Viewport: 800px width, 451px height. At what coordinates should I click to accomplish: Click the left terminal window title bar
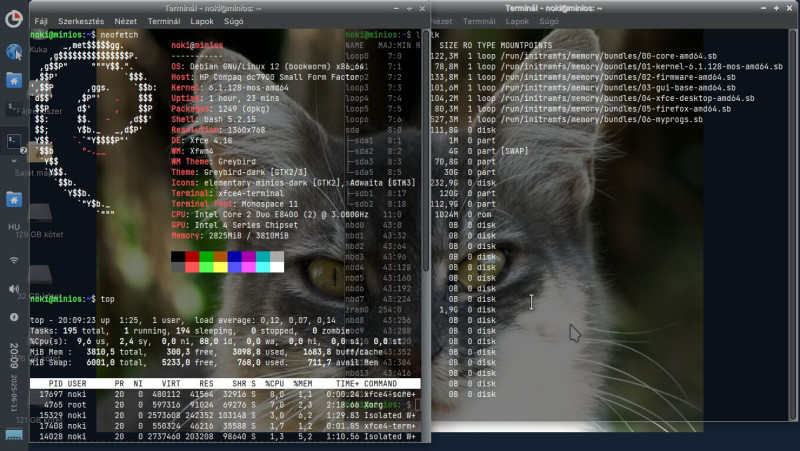(213, 8)
